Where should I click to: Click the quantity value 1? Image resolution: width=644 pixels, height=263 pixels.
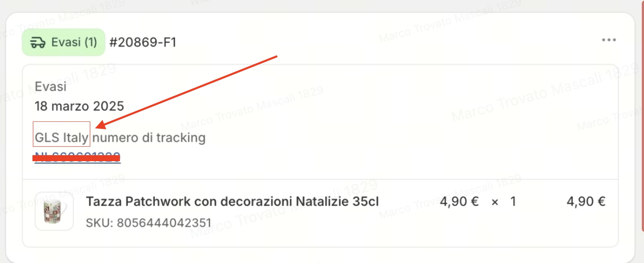pos(513,202)
